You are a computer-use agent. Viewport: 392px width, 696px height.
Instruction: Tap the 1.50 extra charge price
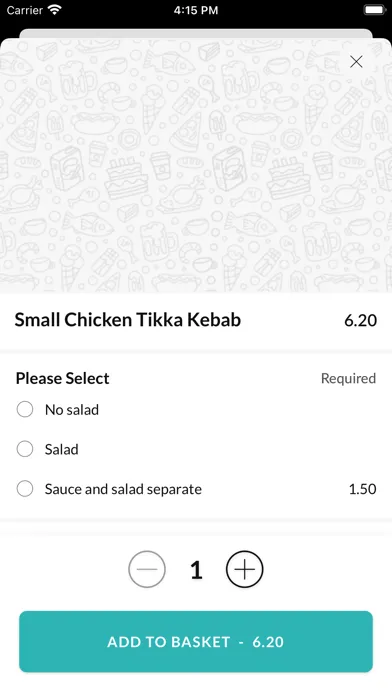[362, 489]
